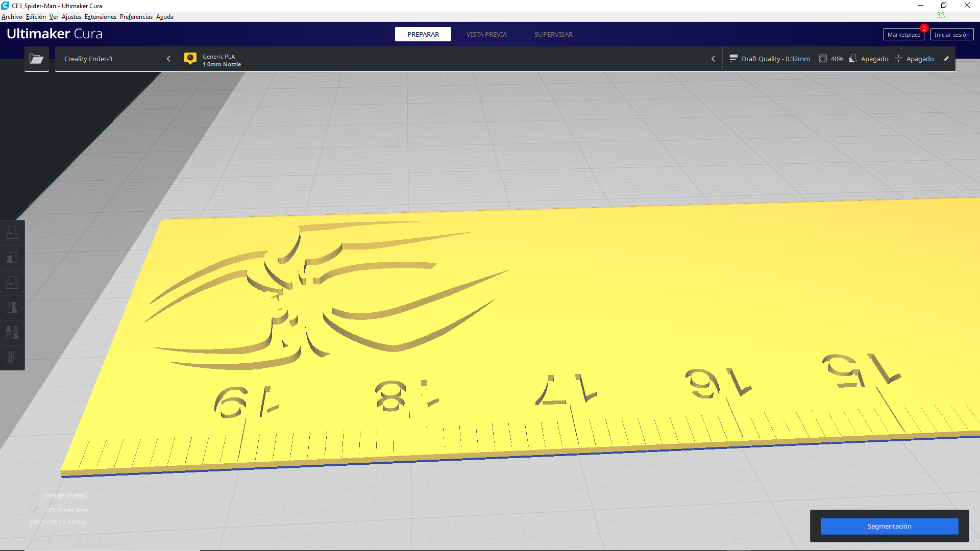The height and width of the screenshot is (551, 980).
Task: Select the Move tool
Action: [12, 232]
